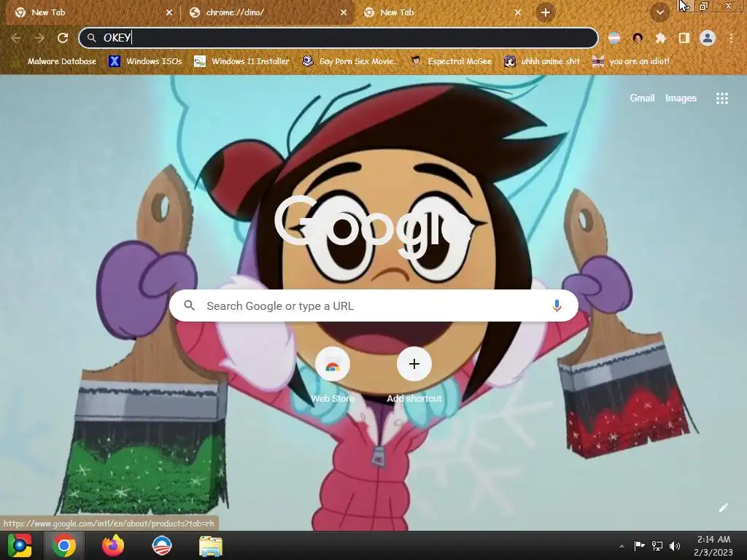Open the Espectral McGee bookmark

pos(451,61)
